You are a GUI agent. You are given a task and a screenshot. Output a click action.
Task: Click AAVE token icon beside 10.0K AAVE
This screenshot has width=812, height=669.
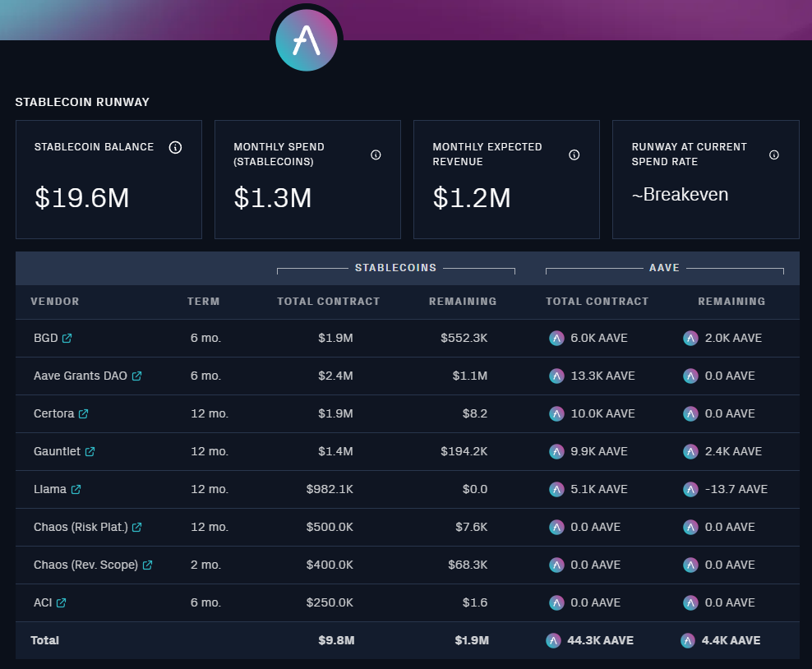tap(556, 413)
